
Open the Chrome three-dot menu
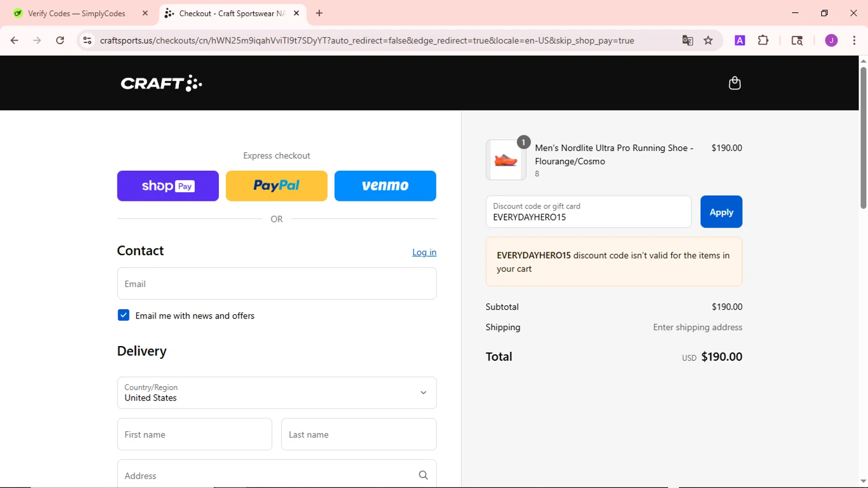tap(854, 41)
